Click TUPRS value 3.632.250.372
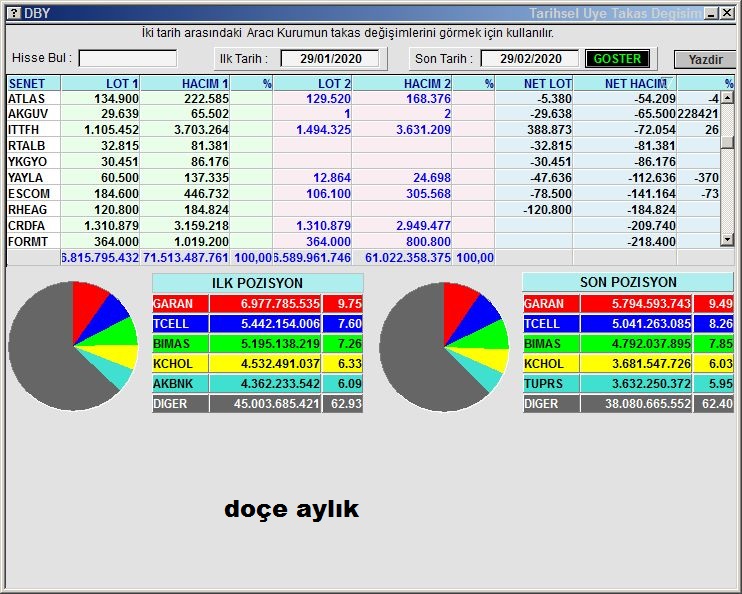This screenshot has height=594, width=742. click(x=651, y=383)
